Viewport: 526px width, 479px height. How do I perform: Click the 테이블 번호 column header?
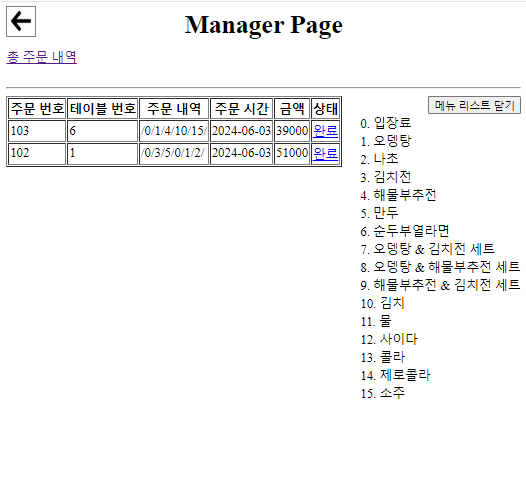coord(103,109)
